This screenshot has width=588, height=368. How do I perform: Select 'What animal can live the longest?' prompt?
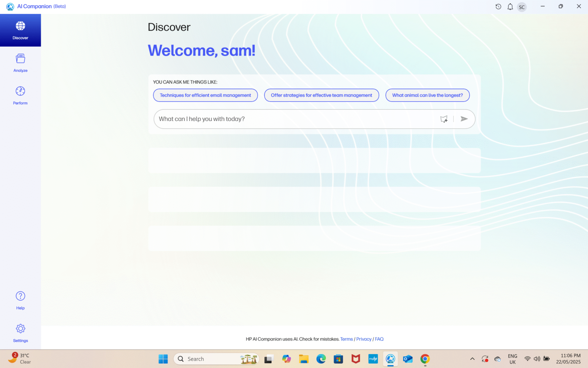427,95
